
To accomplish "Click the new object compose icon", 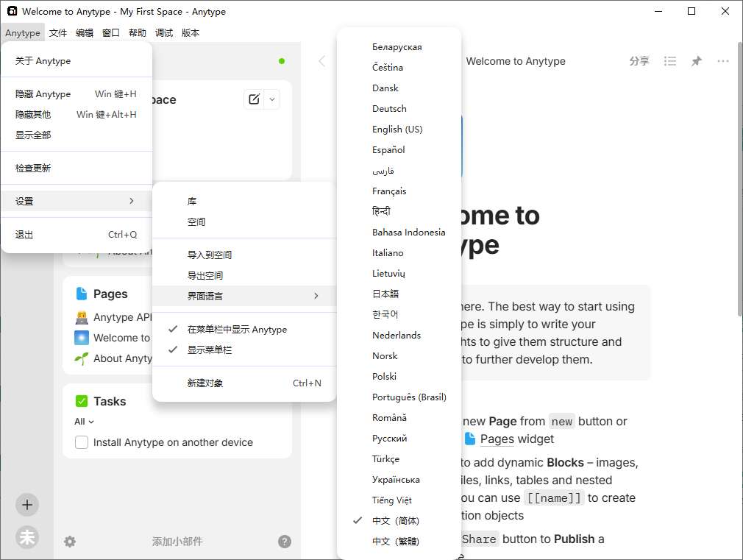I will tap(254, 99).
